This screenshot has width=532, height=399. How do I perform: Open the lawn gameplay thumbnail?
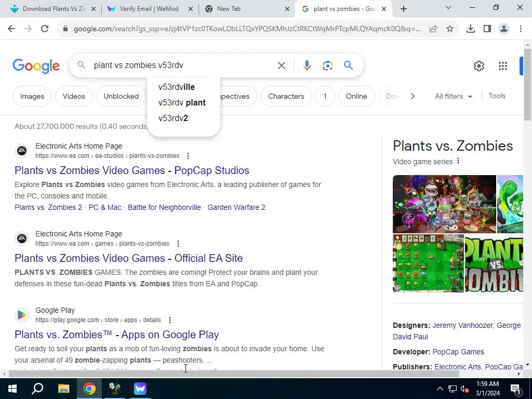[x=428, y=263]
